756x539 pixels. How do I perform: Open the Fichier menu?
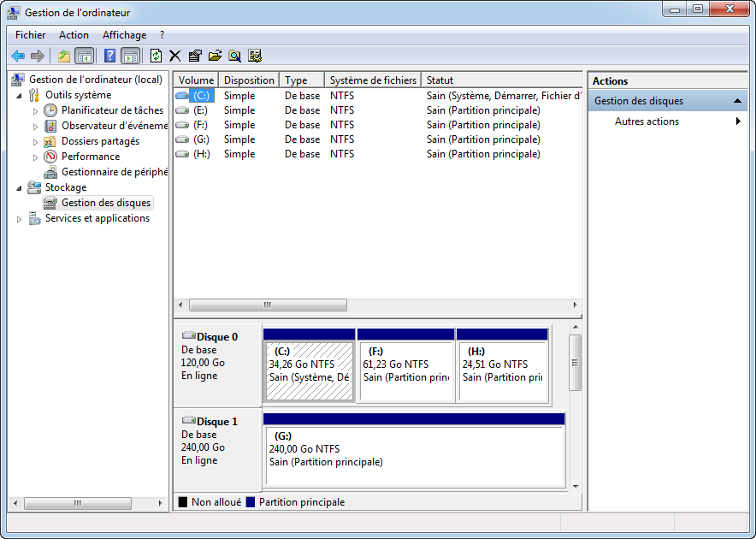pyautogui.click(x=31, y=35)
